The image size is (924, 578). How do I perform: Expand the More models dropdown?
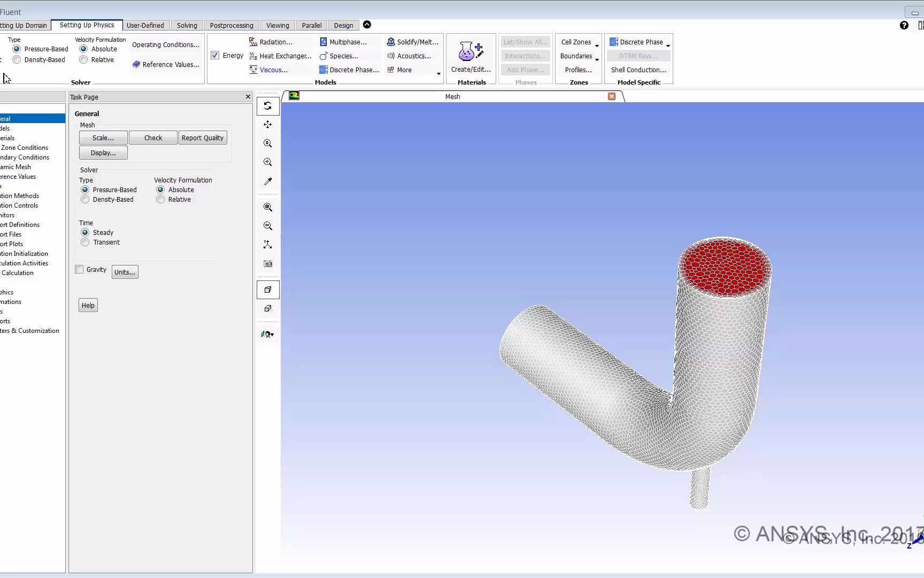point(404,70)
